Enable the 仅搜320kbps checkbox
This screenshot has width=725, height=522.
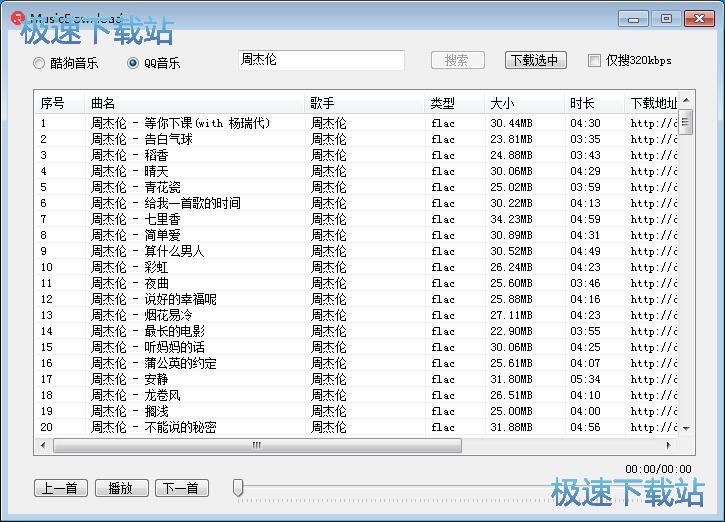click(x=594, y=60)
